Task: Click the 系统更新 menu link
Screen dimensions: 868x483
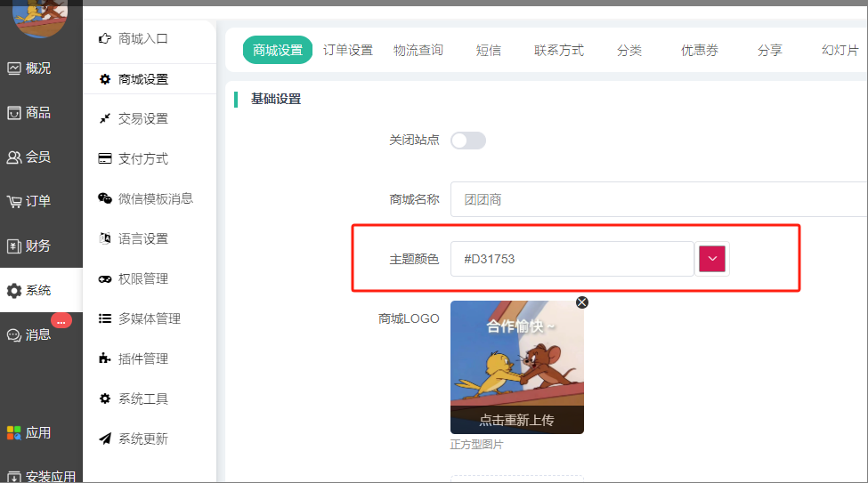Action: [143, 439]
